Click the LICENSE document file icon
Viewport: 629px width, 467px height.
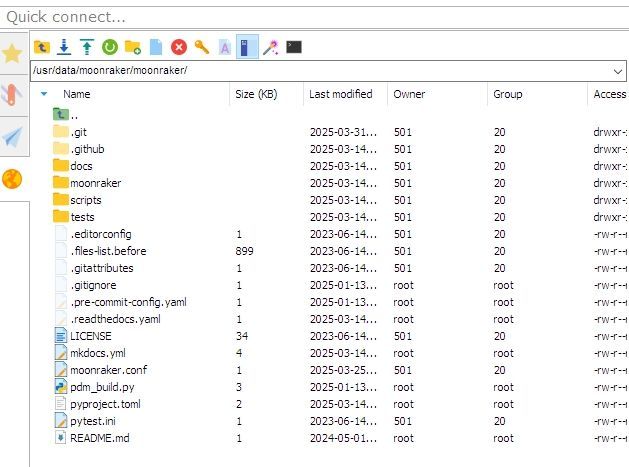pos(61,336)
